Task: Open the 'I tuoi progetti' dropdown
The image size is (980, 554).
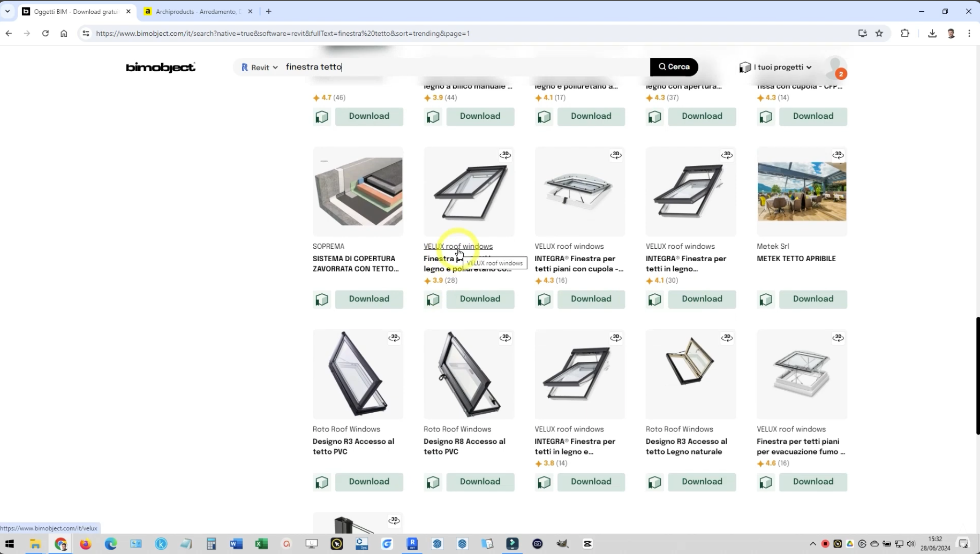Action: pyautogui.click(x=776, y=67)
